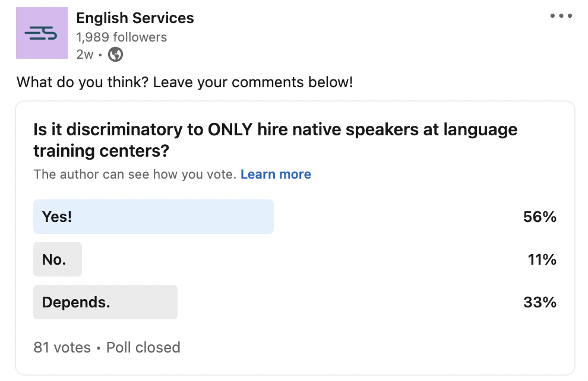Select the No. poll option bar
The width and height of the screenshot is (588, 381).
tap(58, 259)
